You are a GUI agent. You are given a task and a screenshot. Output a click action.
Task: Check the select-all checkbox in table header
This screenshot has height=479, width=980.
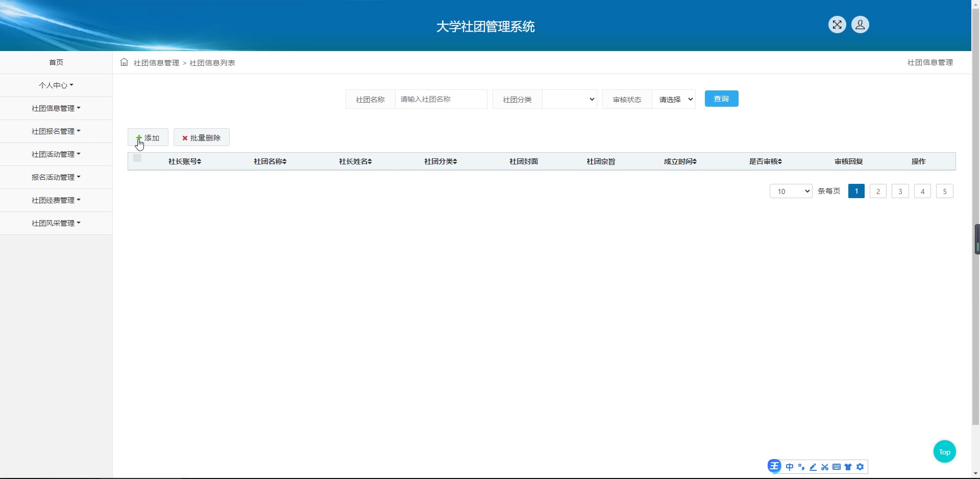[x=137, y=158]
